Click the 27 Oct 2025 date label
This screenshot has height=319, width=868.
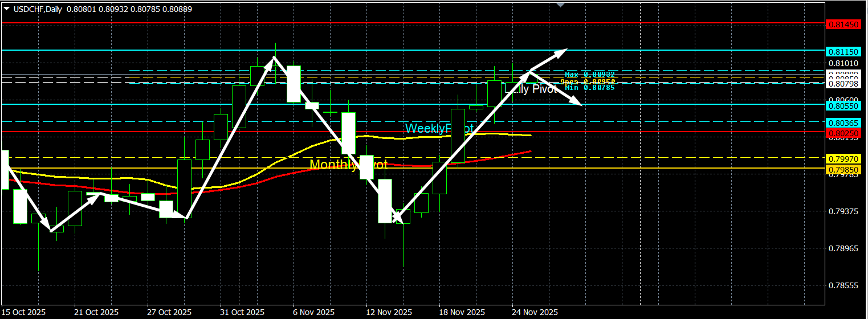(x=169, y=313)
